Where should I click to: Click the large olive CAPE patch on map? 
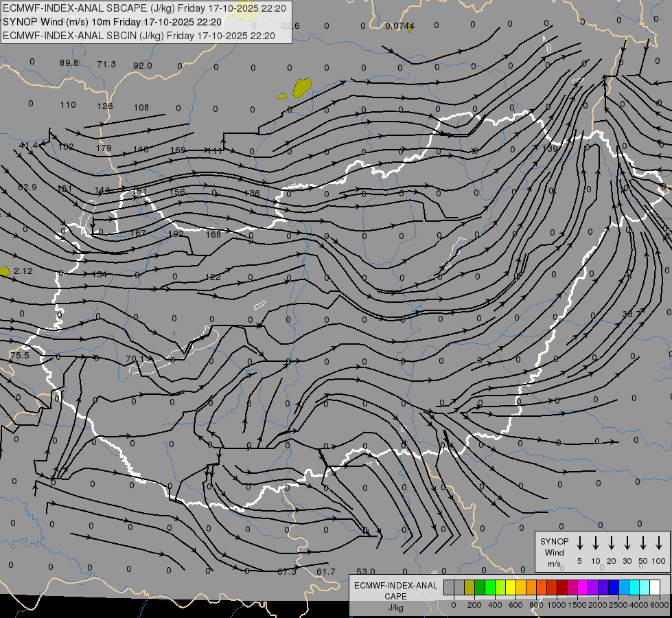(302, 87)
